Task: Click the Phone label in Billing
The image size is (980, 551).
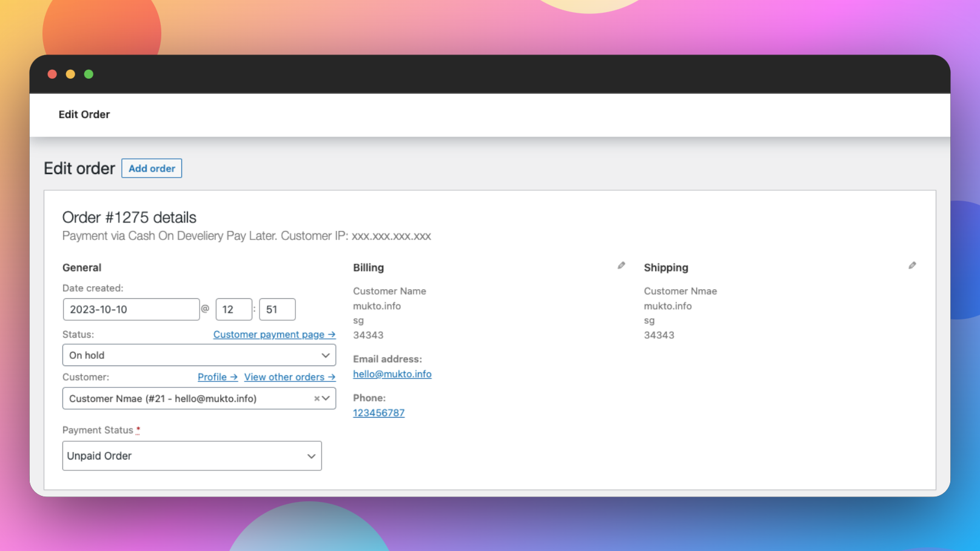Action: coord(369,398)
